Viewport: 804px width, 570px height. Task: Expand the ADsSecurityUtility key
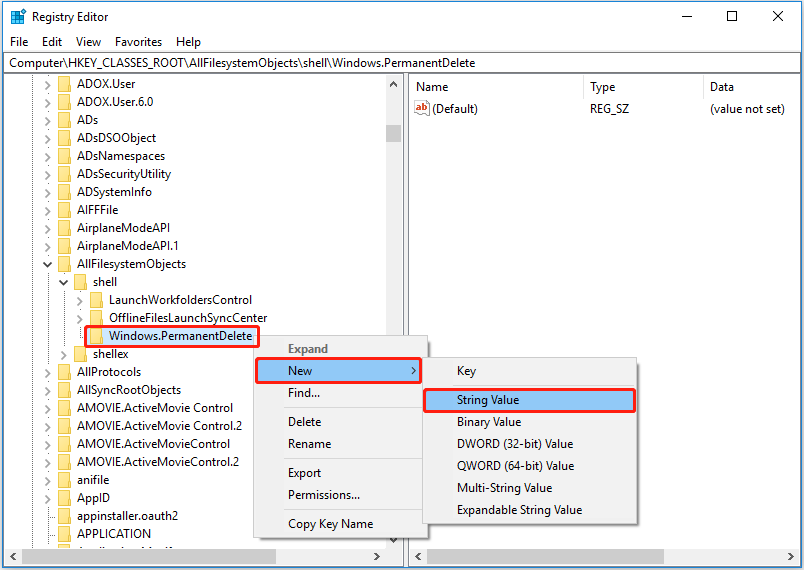[x=48, y=175]
